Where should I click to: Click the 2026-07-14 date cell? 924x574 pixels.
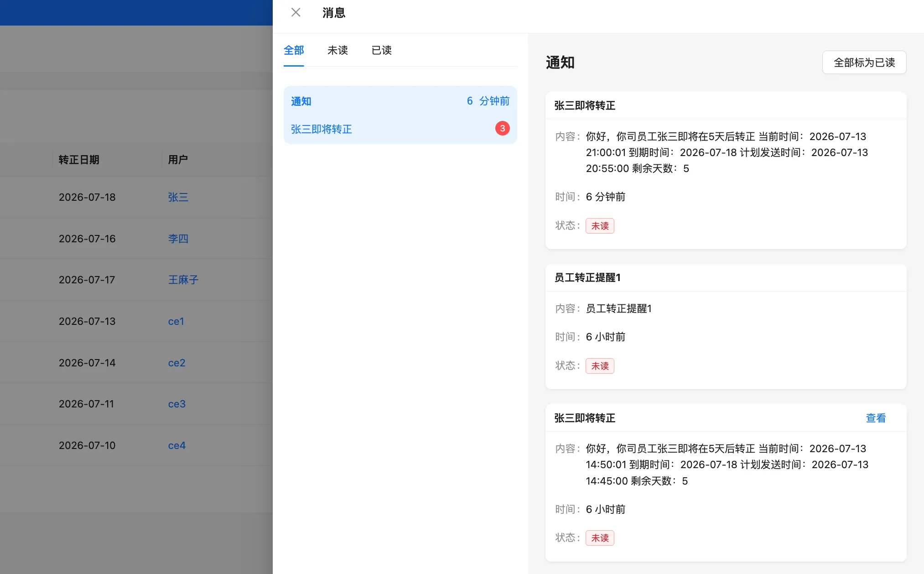click(87, 363)
